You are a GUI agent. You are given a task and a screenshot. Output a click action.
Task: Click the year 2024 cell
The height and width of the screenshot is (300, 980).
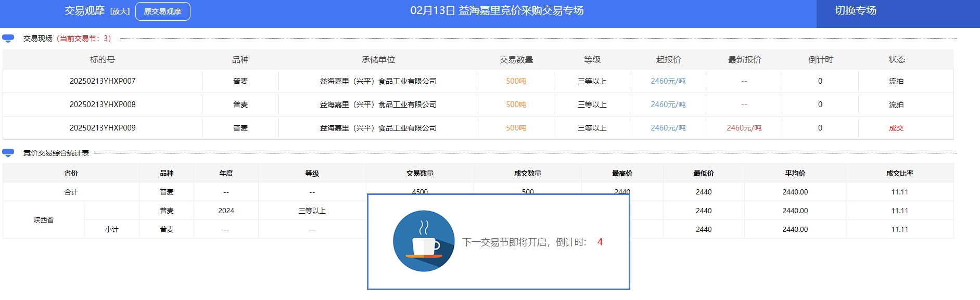click(226, 211)
